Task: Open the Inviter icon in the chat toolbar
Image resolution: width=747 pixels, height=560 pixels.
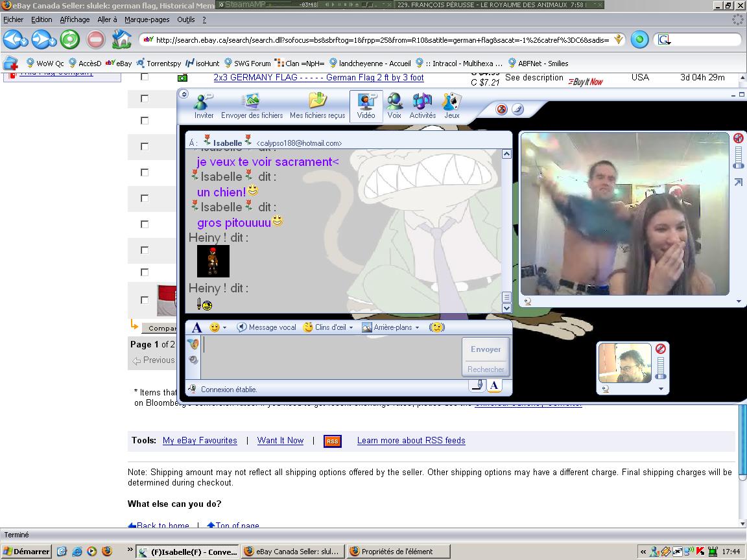Action: [x=204, y=106]
